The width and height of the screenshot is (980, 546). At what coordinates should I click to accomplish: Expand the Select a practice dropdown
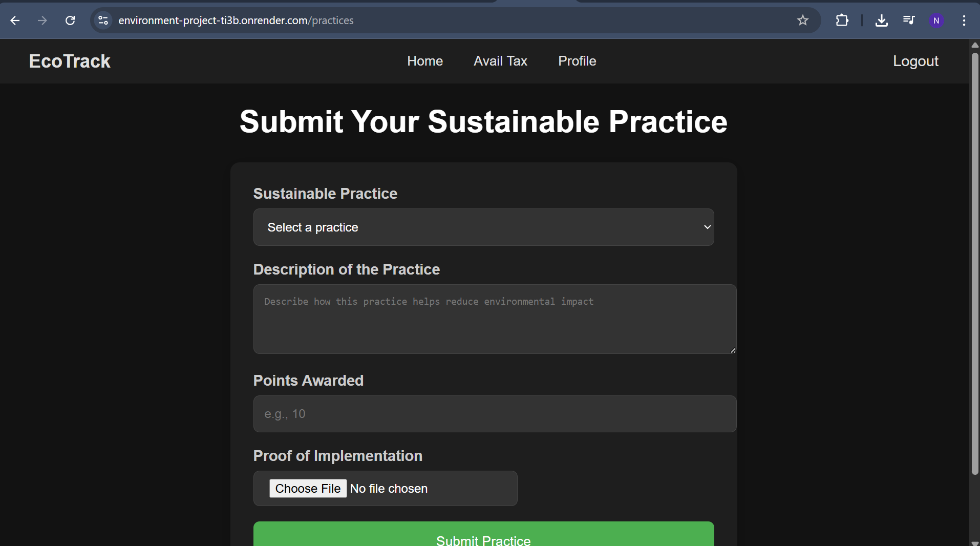(x=483, y=227)
